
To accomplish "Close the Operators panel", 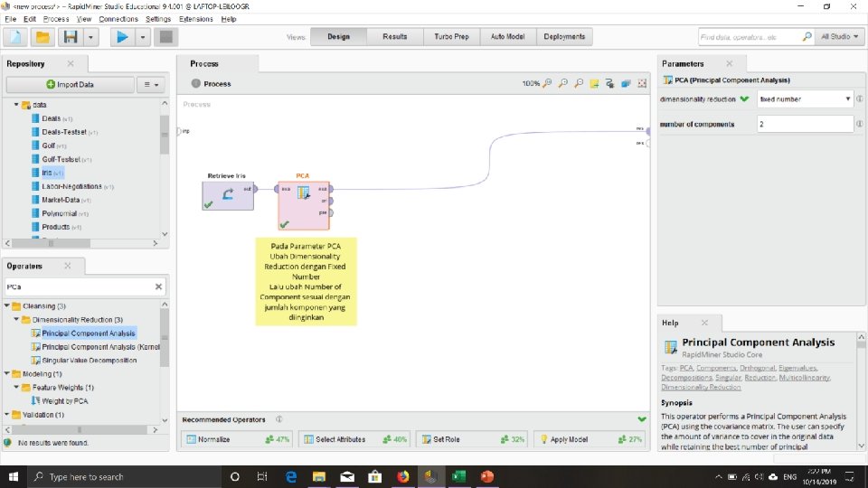I will pyautogui.click(x=68, y=266).
